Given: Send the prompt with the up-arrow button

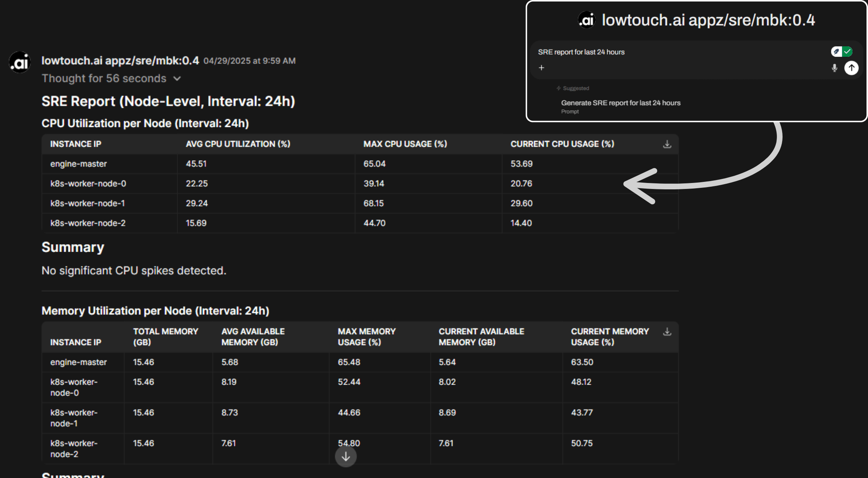Looking at the screenshot, I should point(851,68).
